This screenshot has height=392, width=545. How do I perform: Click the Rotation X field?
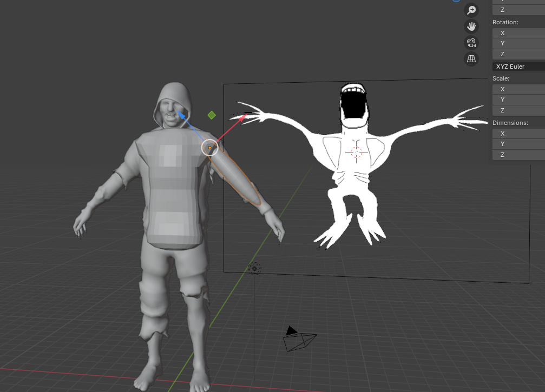coord(518,33)
